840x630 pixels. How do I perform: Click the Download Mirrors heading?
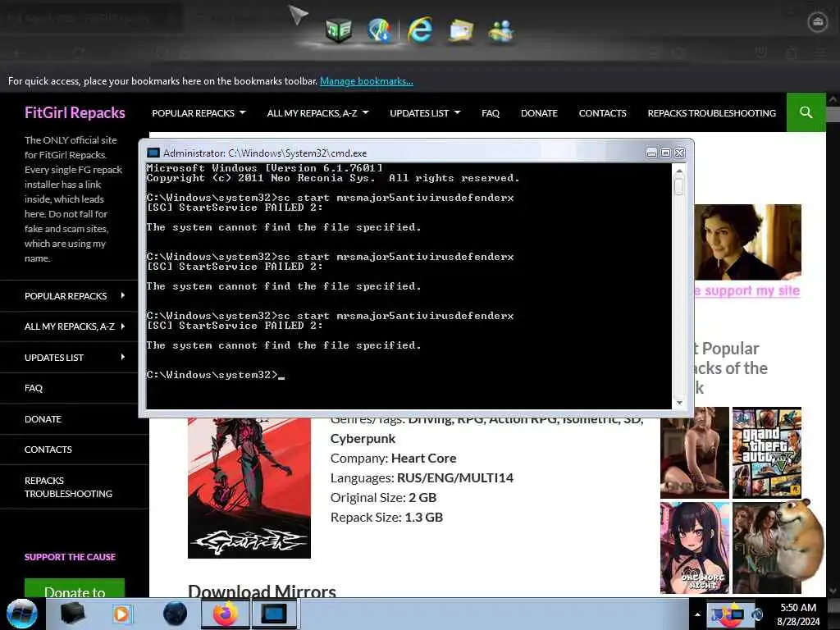[262, 591]
